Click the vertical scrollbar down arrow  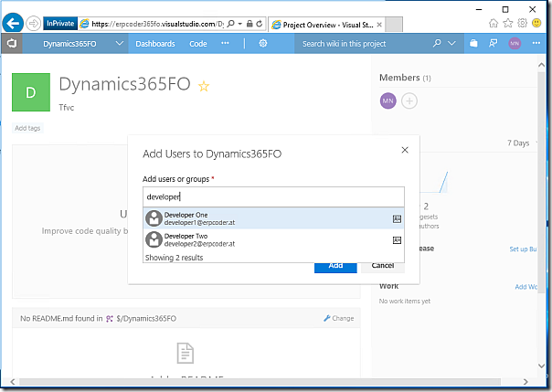[x=541, y=366]
